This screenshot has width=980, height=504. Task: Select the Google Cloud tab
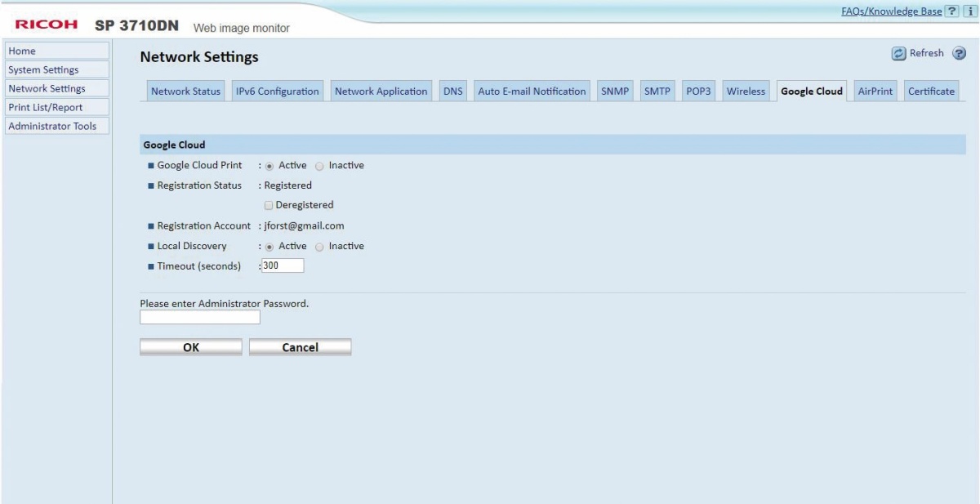pos(812,91)
